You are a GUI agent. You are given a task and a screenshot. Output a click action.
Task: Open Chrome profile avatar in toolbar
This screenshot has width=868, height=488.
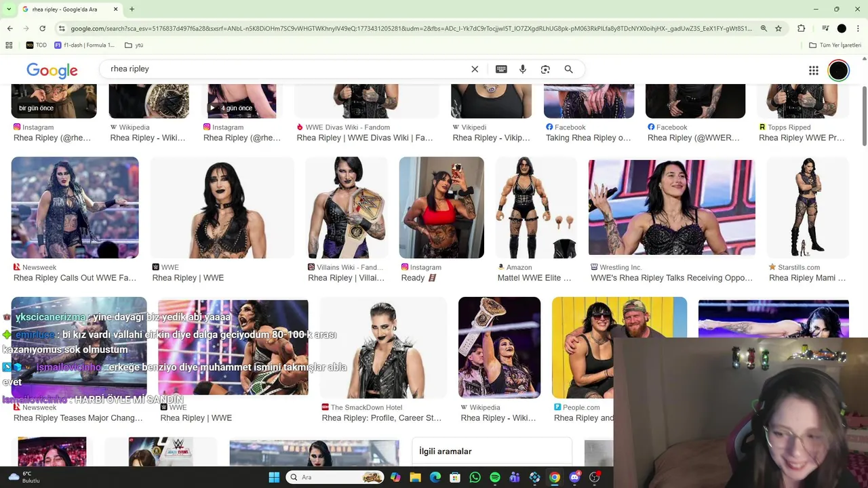point(842,28)
